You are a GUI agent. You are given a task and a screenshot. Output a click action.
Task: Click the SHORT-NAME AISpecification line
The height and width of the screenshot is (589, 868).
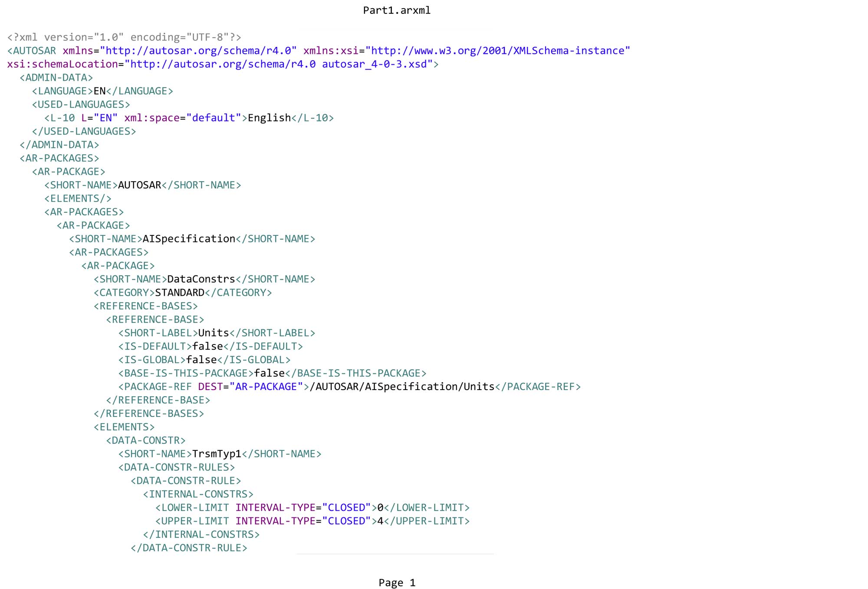[192, 239]
